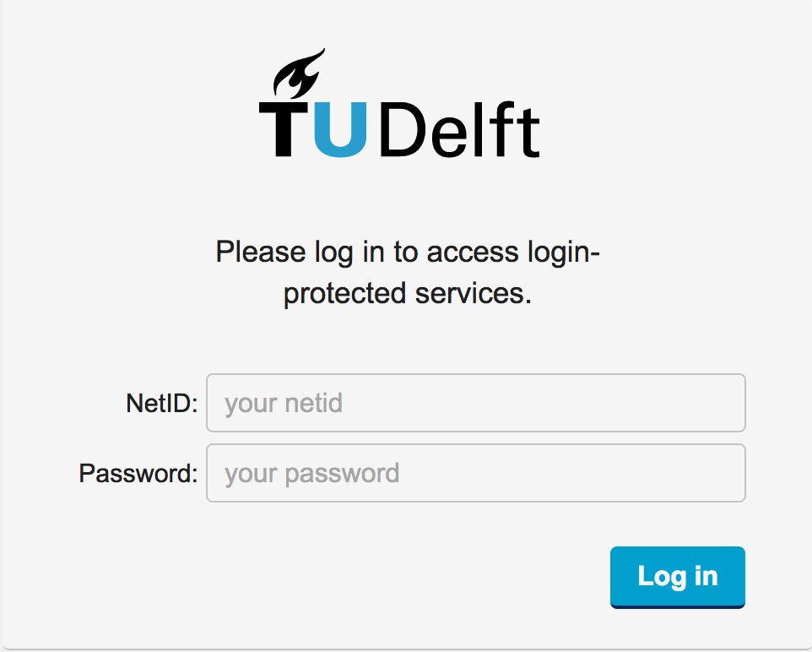Click the flame icon above the logo
The height and width of the screenshot is (652, 812).
click(x=298, y=74)
